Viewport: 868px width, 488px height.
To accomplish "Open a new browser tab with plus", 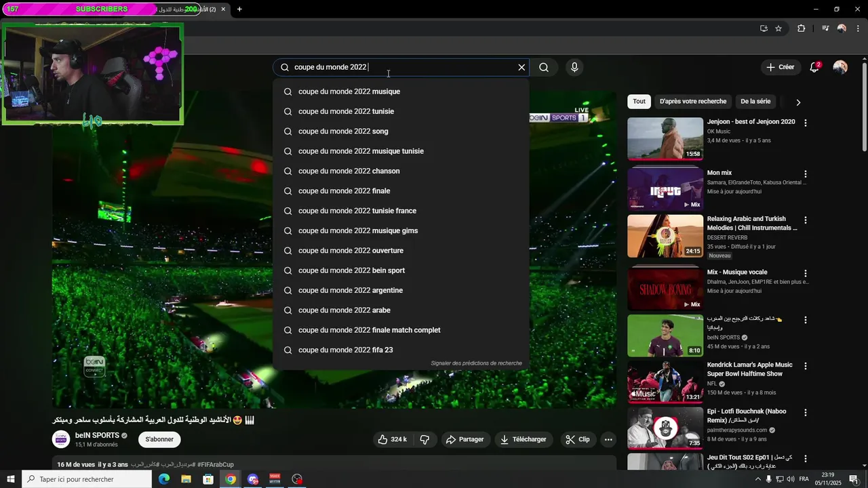I will coord(239,9).
